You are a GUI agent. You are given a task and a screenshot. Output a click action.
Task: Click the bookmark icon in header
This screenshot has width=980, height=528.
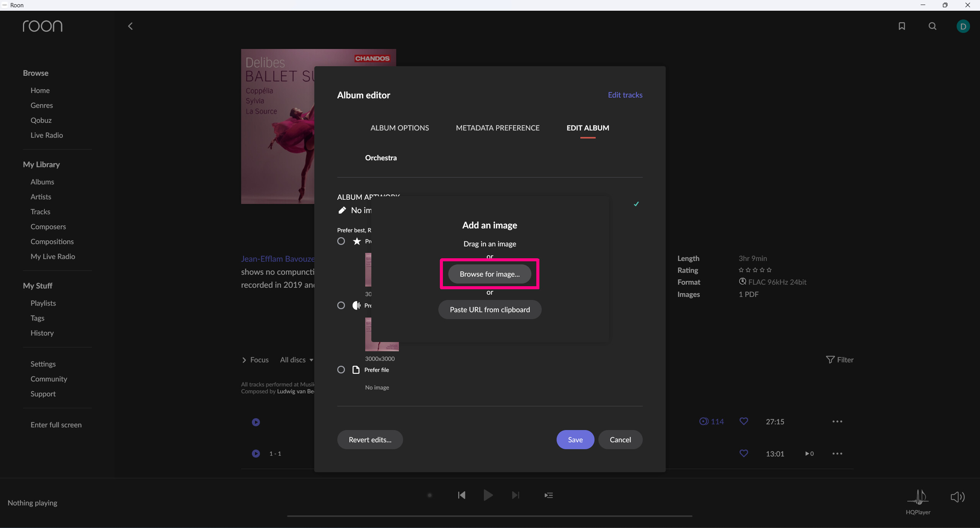coord(902,26)
